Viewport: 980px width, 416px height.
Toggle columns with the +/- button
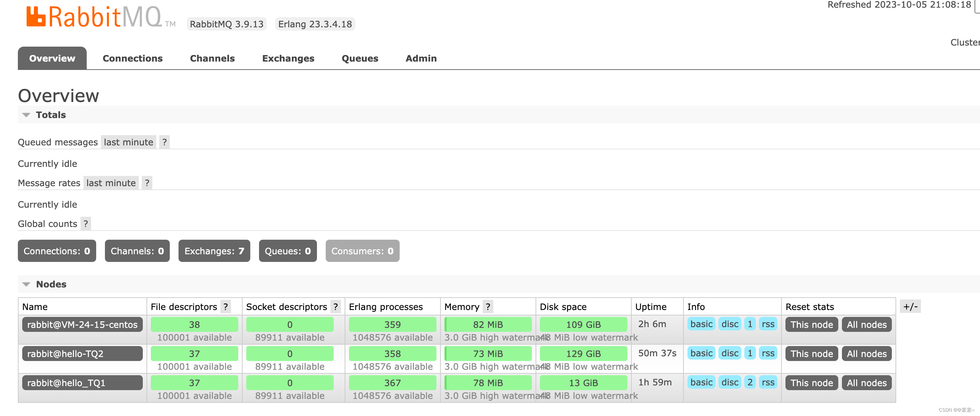point(910,306)
